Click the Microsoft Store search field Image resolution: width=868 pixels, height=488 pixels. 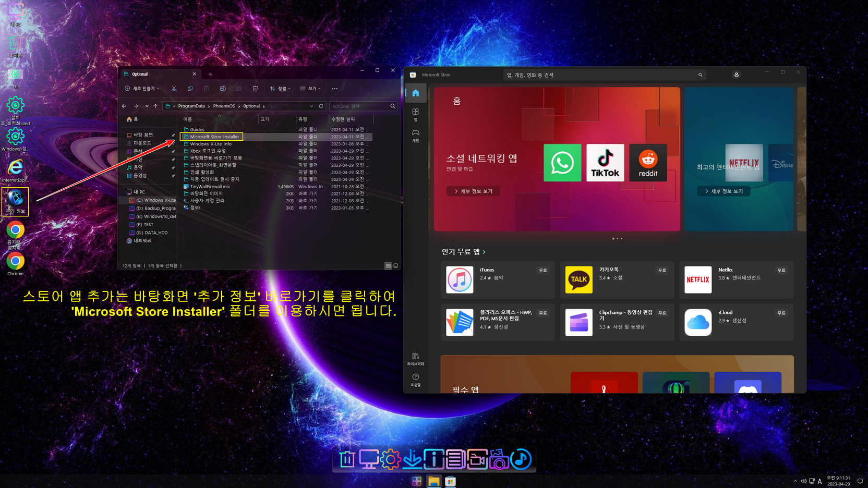click(x=604, y=75)
